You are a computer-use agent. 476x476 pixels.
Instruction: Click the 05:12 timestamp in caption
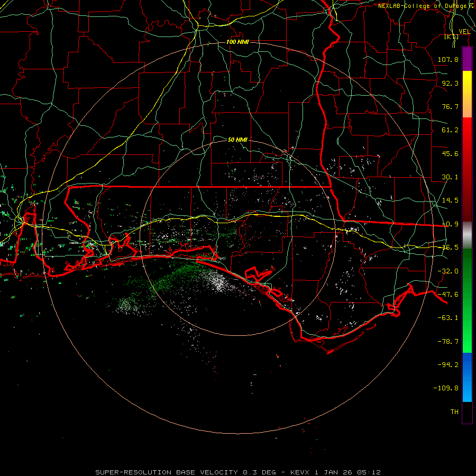coord(369,472)
